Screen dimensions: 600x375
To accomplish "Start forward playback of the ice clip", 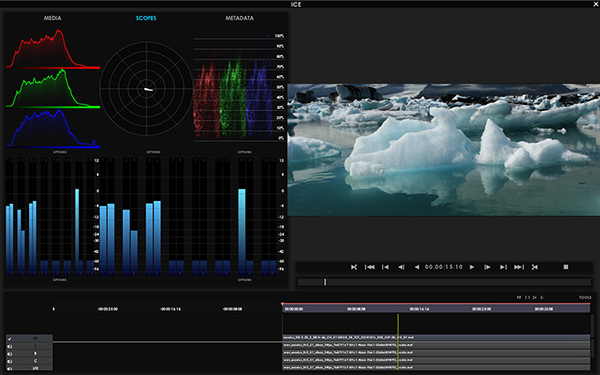I will tap(472, 267).
